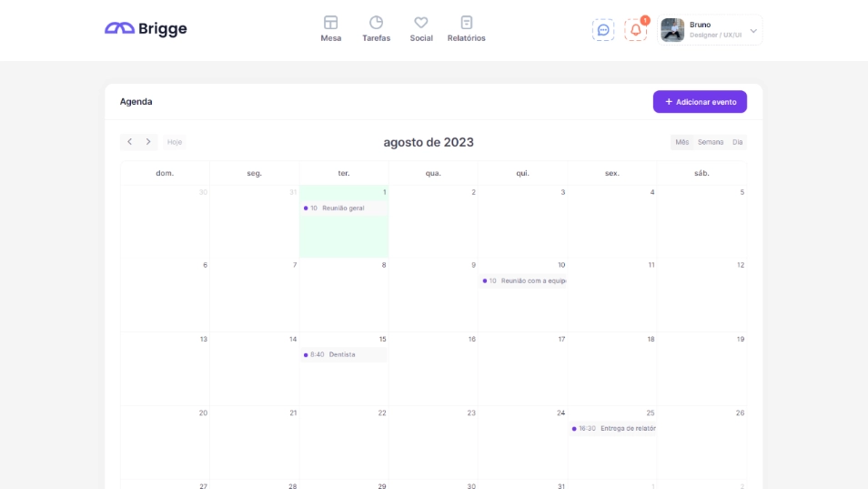Open the Relatórios document icon
This screenshot has height=489, width=868.
pyautogui.click(x=466, y=23)
